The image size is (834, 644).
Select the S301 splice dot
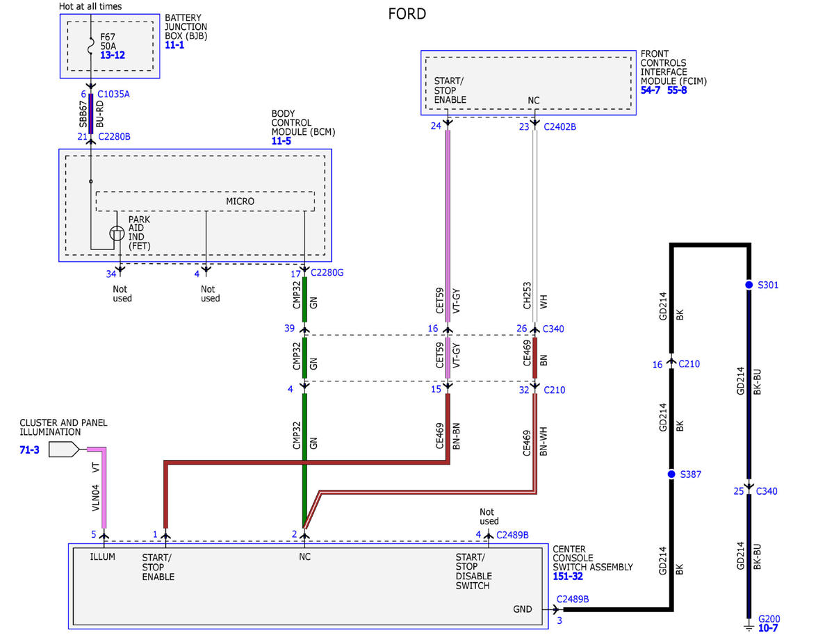pyautogui.click(x=749, y=286)
